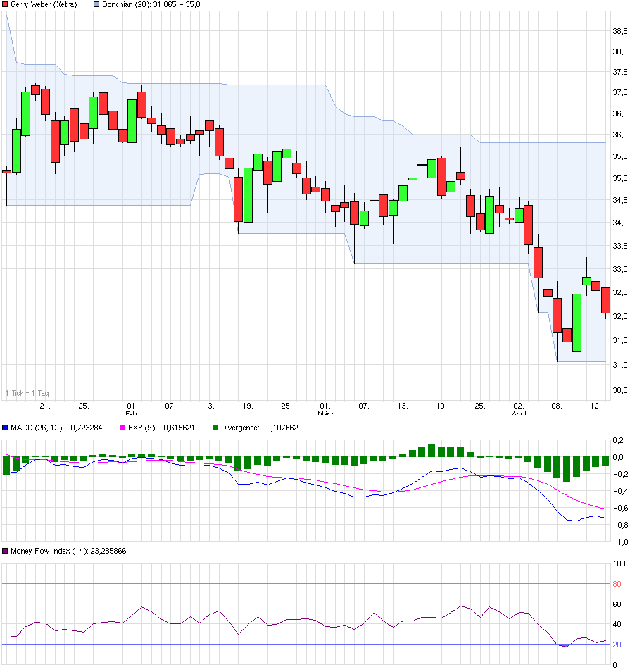Click the 38,5 price axis label
The height and width of the screenshot is (672, 642).
pos(620,32)
